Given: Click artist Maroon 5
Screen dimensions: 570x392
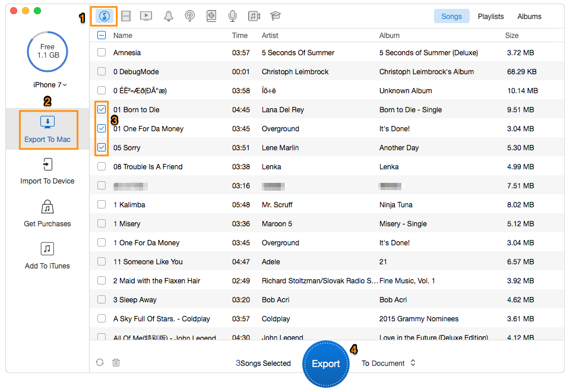Looking at the screenshot, I should pos(277,224).
